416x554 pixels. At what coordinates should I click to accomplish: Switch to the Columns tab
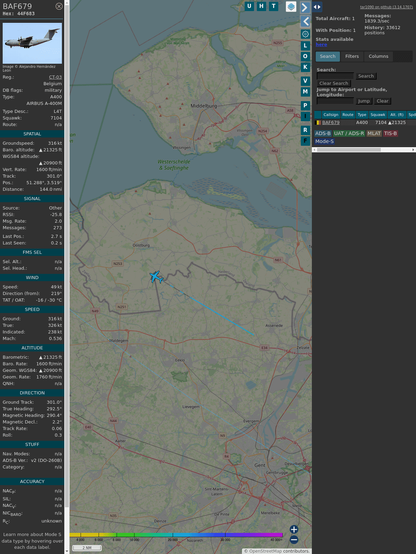pos(378,57)
